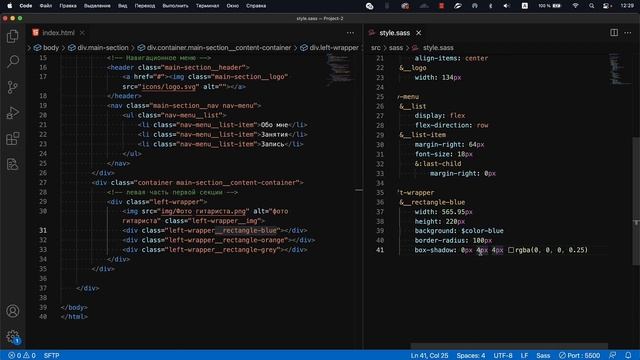Click Port : 5500 live server button
Viewport: 640px width, 360px height.
[580, 356]
